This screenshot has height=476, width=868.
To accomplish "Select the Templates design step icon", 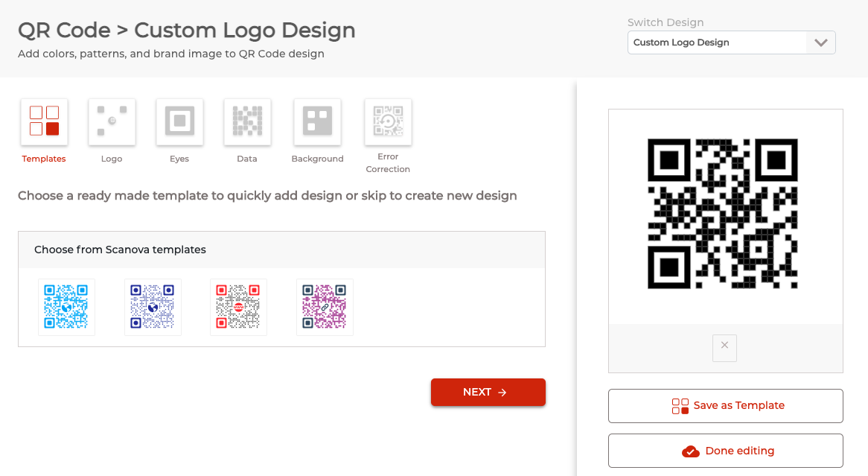I will [x=44, y=121].
